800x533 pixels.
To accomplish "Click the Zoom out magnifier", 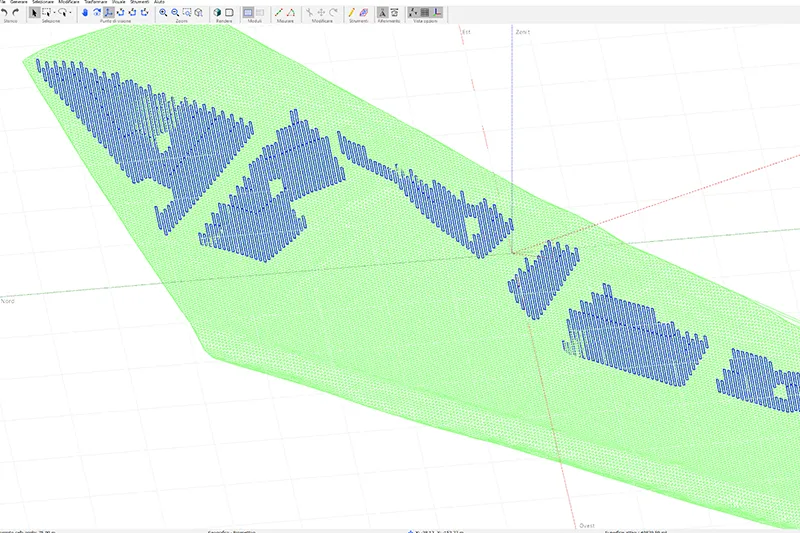I will (x=174, y=12).
